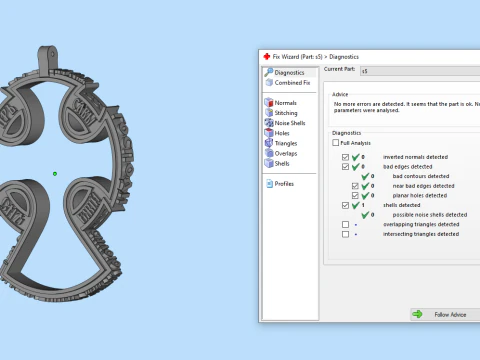Open the Combined Fix page
Image resolution: width=480 pixels, height=360 pixels.
[x=292, y=82]
